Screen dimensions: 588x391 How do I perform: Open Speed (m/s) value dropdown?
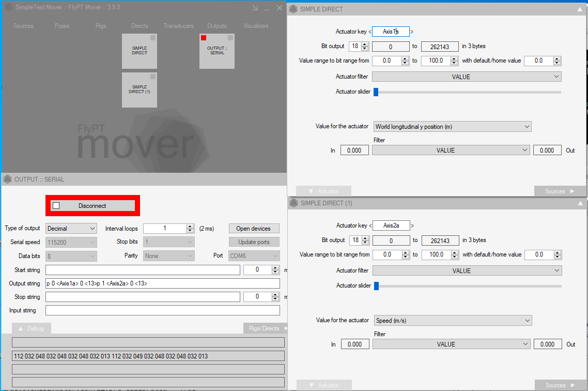pyautogui.click(x=453, y=321)
